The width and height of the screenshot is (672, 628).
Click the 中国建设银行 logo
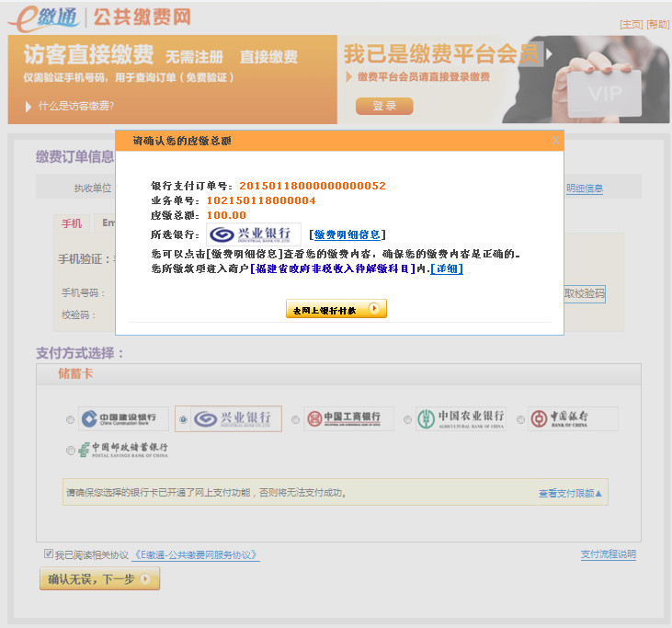123,418
